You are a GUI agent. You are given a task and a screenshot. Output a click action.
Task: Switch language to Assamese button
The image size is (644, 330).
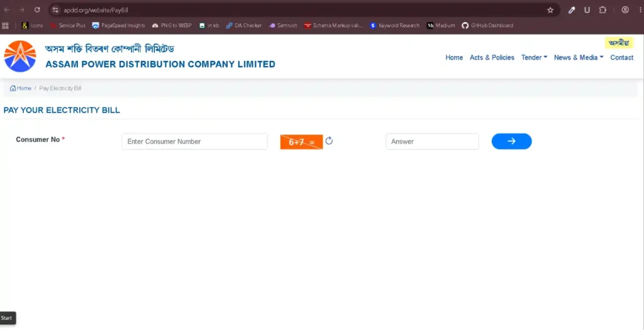click(x=619, y=43)
